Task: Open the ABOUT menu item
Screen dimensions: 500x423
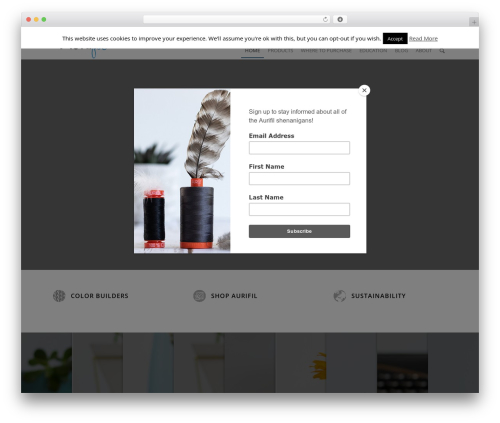Action: [423, 51]
